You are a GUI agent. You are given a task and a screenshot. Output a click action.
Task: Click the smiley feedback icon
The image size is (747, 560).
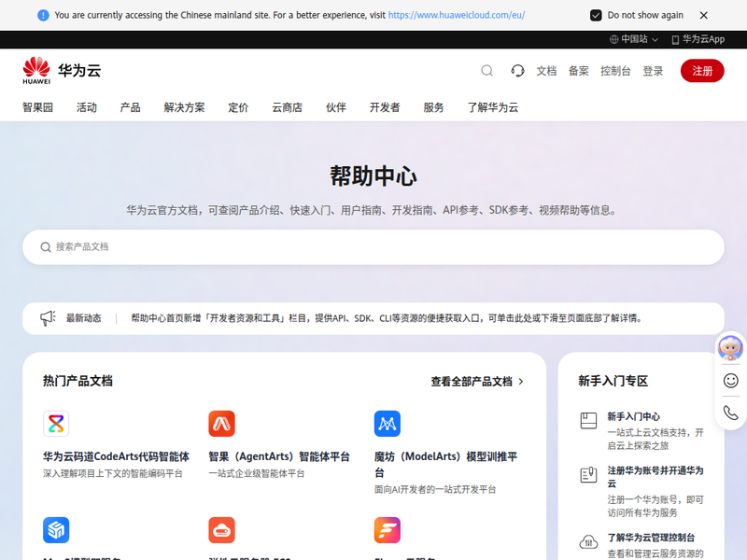pos(730,381)
